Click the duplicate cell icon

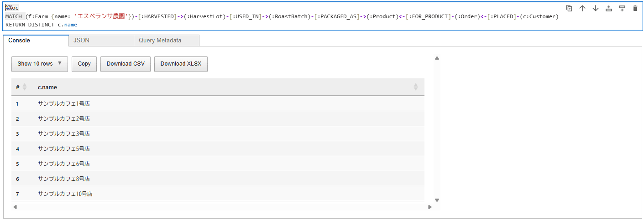click(569, 8)
